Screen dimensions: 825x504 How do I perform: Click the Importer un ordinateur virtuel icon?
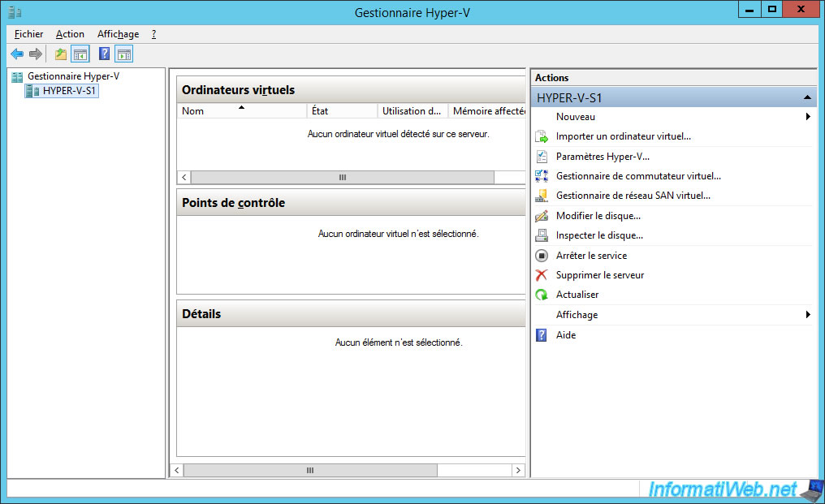[542, 137]
